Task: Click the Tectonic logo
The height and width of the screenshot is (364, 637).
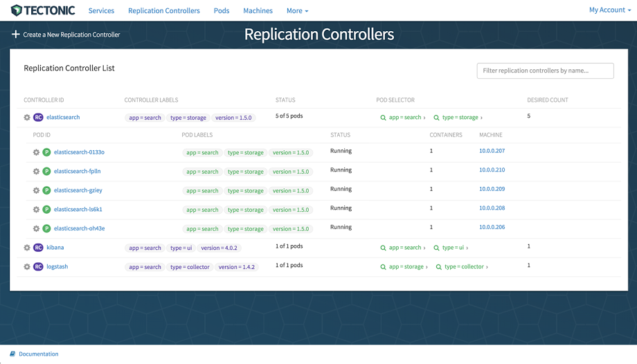Action: (x=43, y=10)
